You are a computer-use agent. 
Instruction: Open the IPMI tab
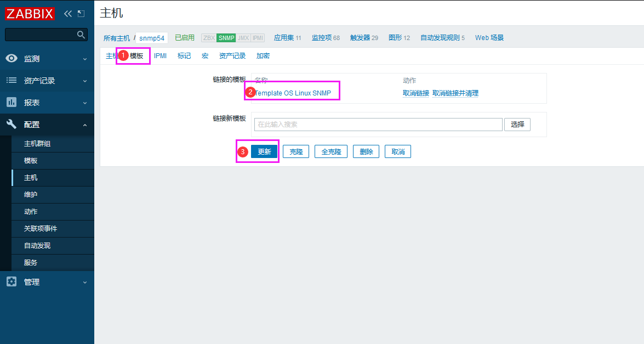tap(160, 56)
